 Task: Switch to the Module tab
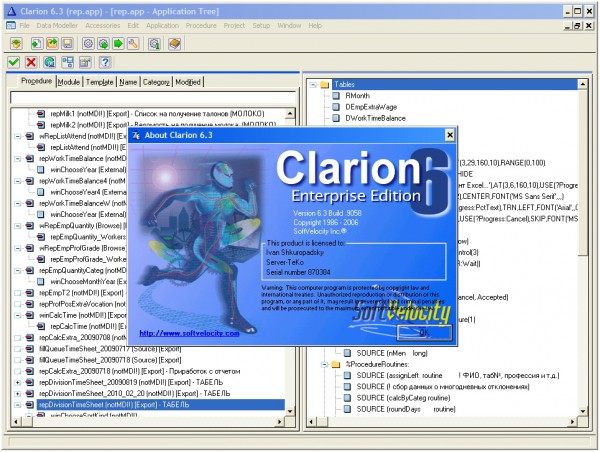tap(69, 82)
